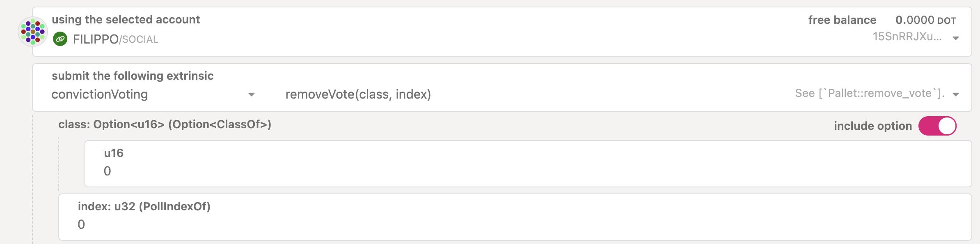Click the 0.0000 DOT balance value
Viewport: 980px width, 244px height.
coord(925,20)
